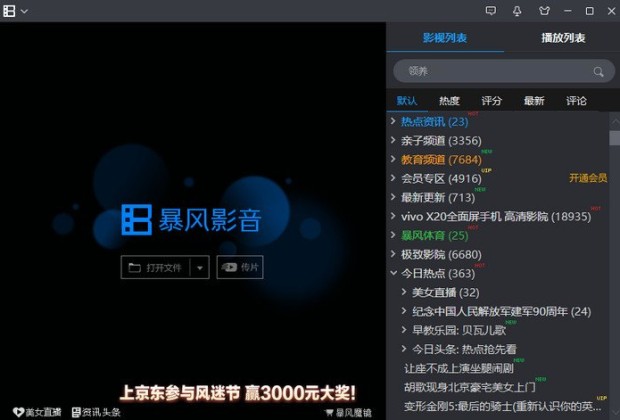Select 变形金刚5:最后的骑士 video

(x=503, y=406)
